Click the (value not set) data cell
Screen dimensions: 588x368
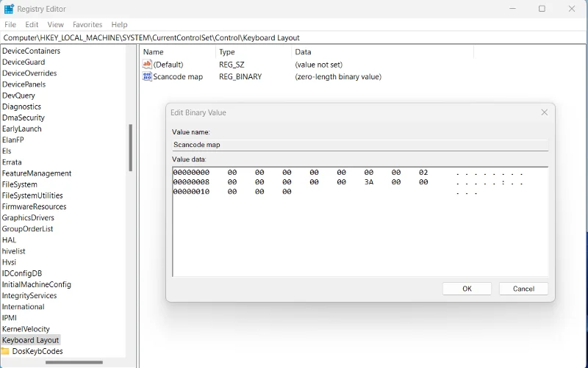319,65
